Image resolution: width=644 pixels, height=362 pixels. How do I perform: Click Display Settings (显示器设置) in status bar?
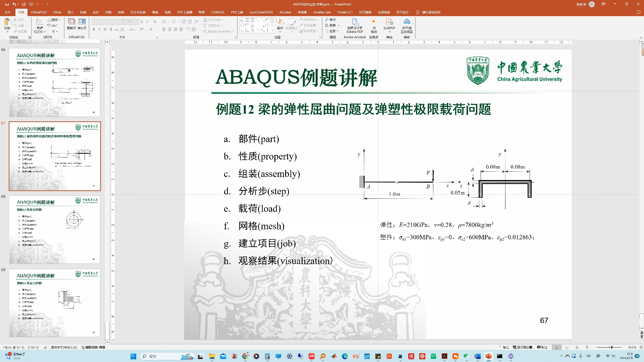click(523, 347)
